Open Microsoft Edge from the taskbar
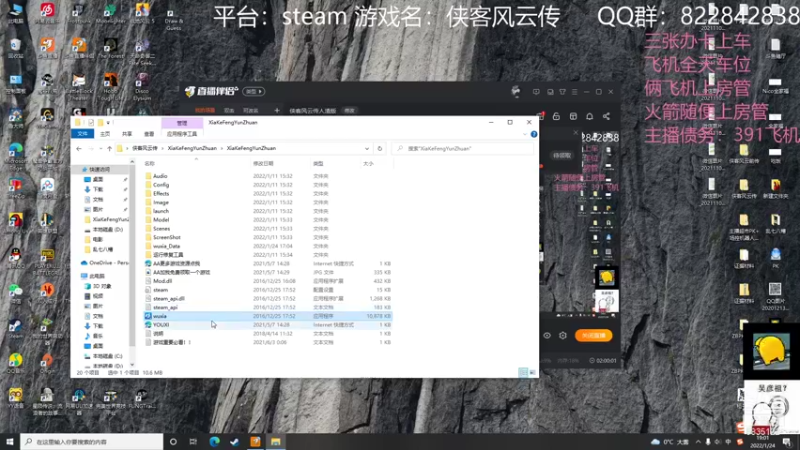Viewport: 800px width, 450px height. click(x=214, y=442)
